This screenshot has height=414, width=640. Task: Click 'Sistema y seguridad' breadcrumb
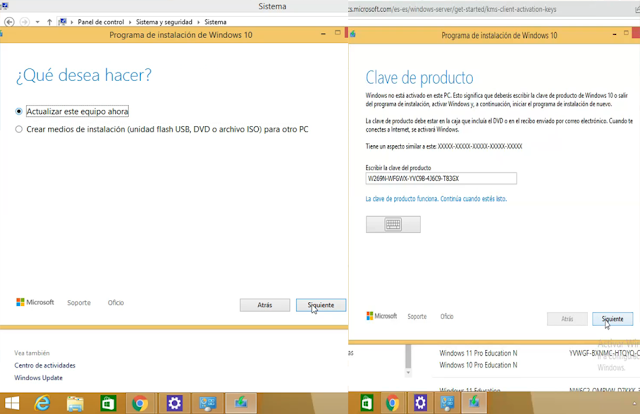coord(164,22)
